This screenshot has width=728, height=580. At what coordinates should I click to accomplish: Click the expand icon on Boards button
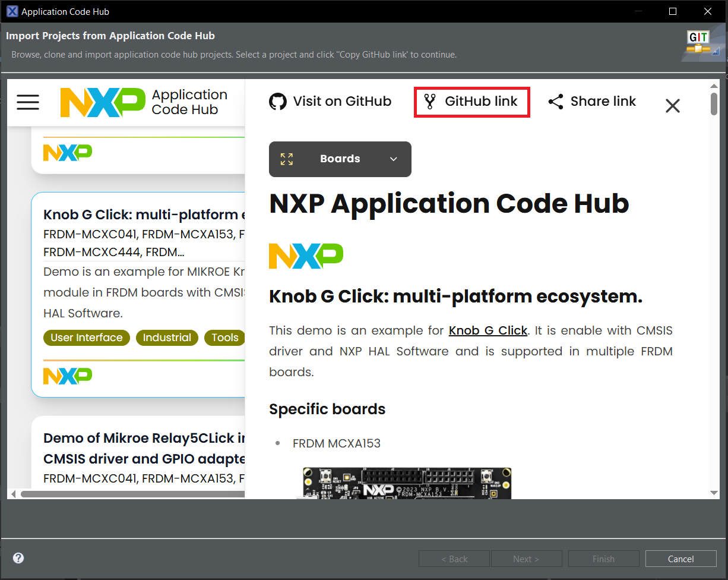coord(287,159)
